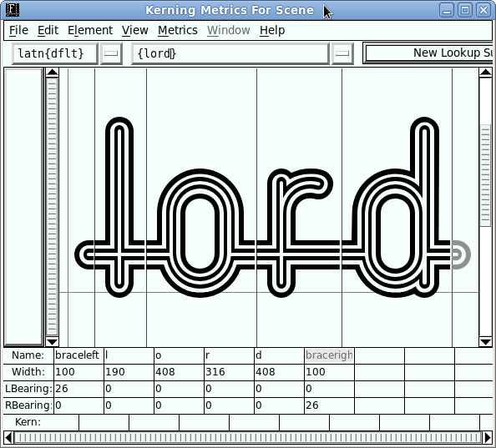Click the glyph view's scroll-down arrow
The height and width of the screenshot is (448, 496).
[53, 341]
